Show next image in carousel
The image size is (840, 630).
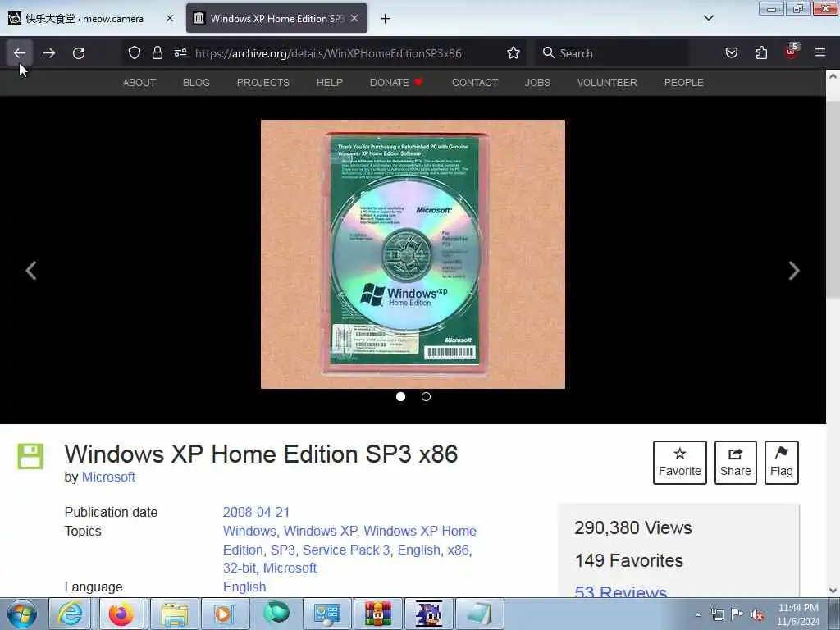point(794,271)
